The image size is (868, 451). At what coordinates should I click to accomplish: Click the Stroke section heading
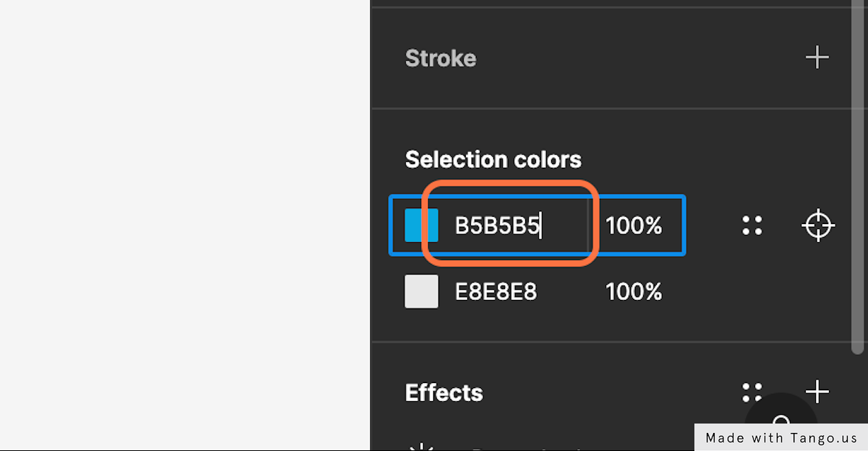[x=441, y=59]
